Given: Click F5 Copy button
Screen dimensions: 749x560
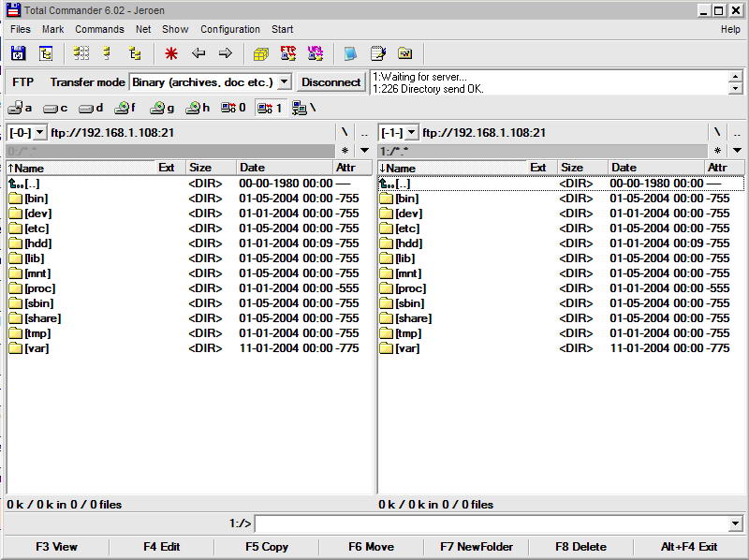Looking at the screenshot, I should (x=267, y=547).
